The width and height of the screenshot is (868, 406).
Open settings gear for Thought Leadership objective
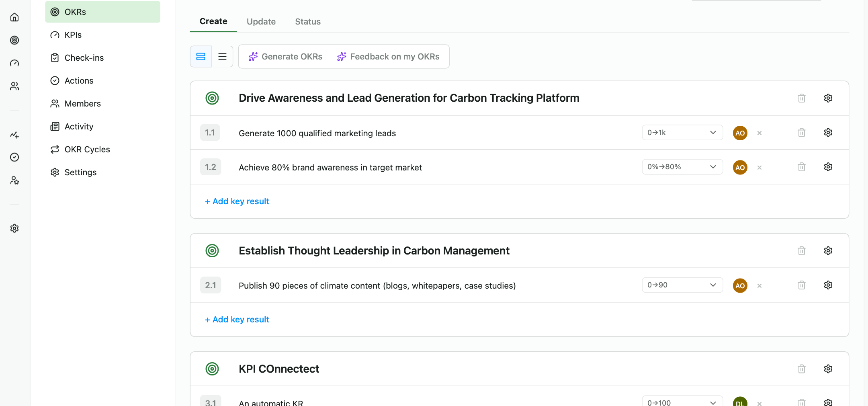828,251
